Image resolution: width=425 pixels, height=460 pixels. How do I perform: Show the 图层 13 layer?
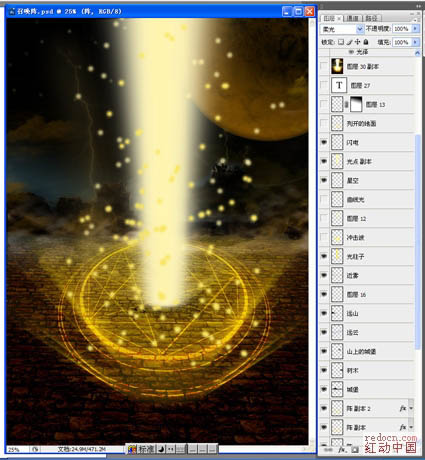coord(324,104)
